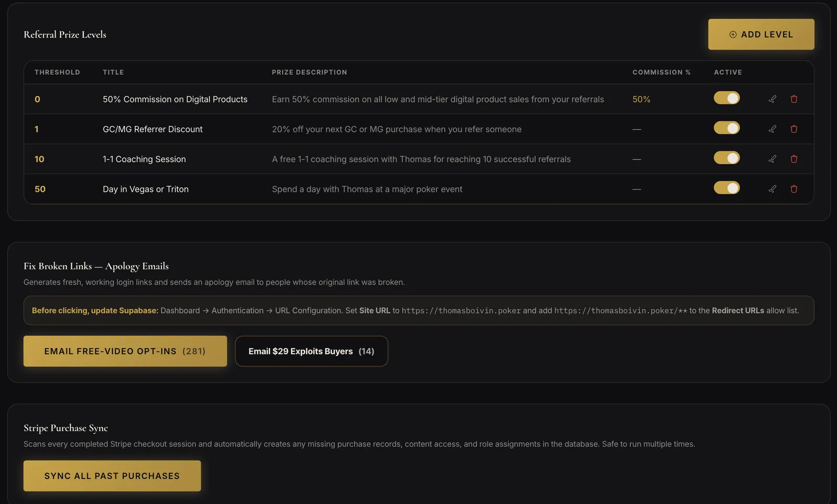
Task: Delete the Day in Vegas or Triton level
Action: [x=794, y=189]
